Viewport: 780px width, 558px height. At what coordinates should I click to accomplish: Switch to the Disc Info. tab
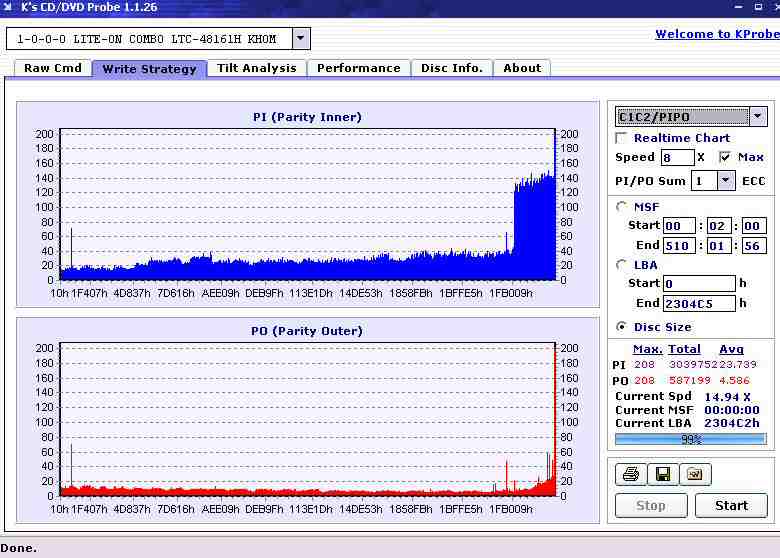(x=452, y=68)
